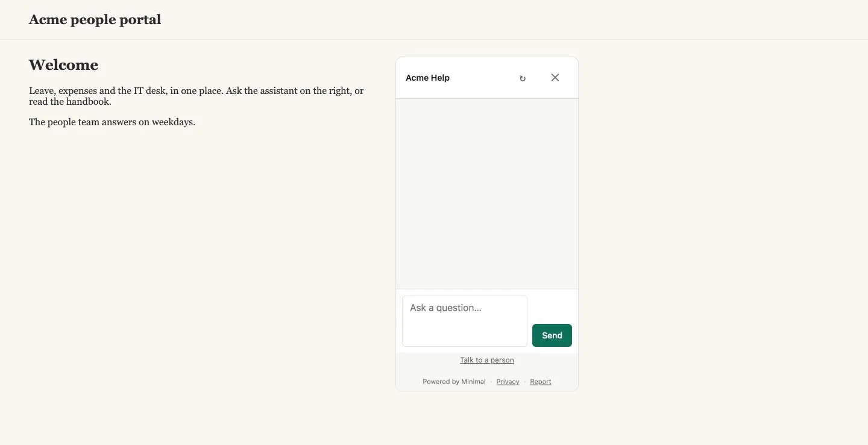Open the 'Talk to a person' link
The image size is (868, 445).
(x=487, y=360)
